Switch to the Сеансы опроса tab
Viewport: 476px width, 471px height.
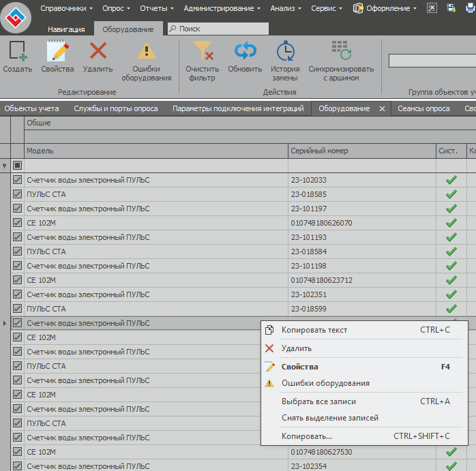click(423, 108)
